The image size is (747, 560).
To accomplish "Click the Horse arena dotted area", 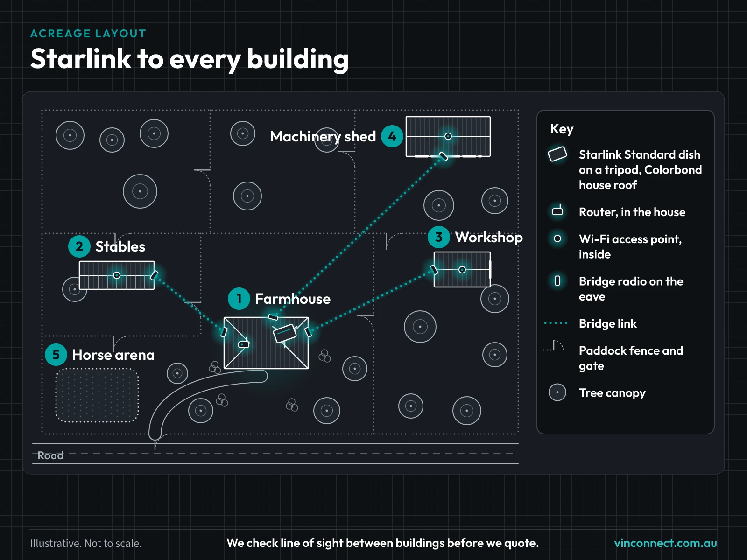I will tap(97, 395).
